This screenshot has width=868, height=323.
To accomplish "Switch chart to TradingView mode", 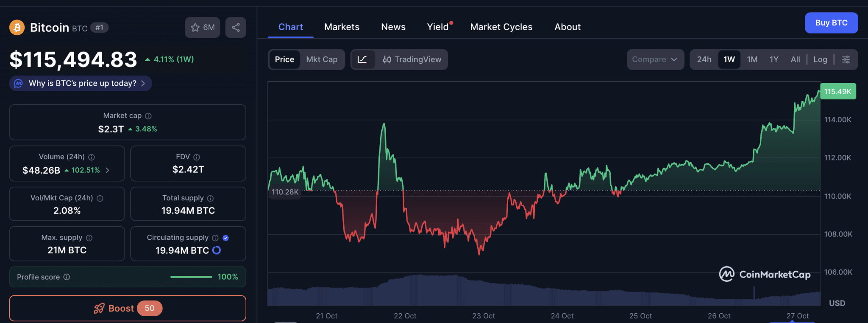I will click(412, 59).
